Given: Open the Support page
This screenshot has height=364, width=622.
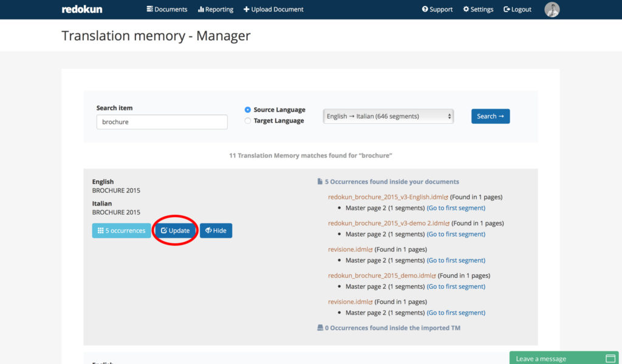Looking at the screenshot, I should coord(437,9).
